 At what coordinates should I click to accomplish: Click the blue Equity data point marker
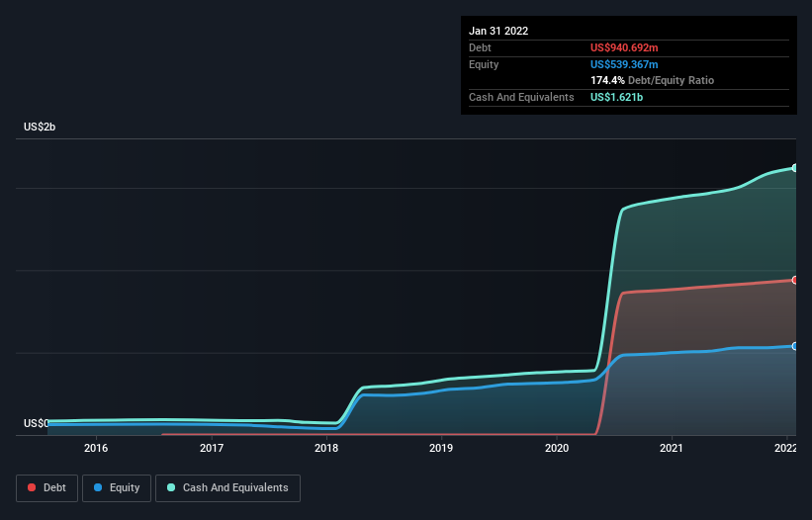[x=795, y=346]
